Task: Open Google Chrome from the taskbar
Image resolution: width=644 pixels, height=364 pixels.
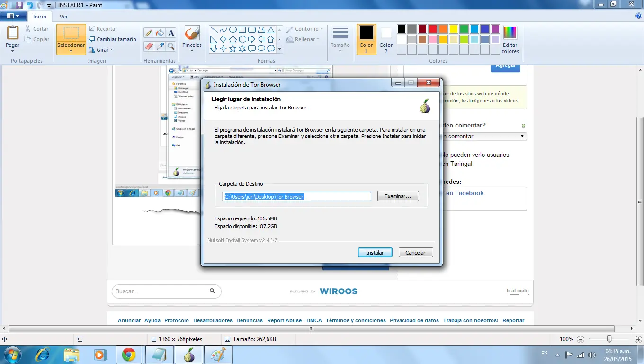Action: pos(129,355)
